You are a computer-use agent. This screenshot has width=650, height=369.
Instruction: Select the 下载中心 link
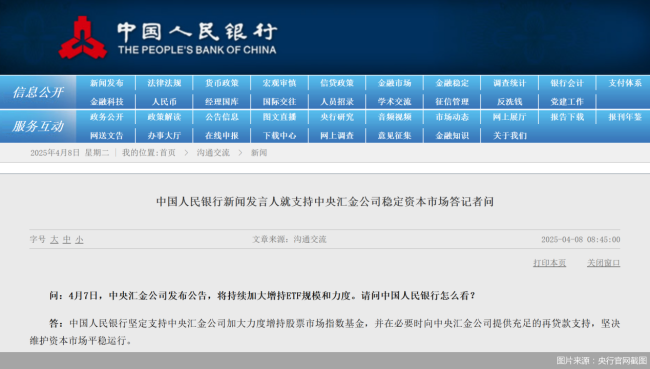click(279, 136)
